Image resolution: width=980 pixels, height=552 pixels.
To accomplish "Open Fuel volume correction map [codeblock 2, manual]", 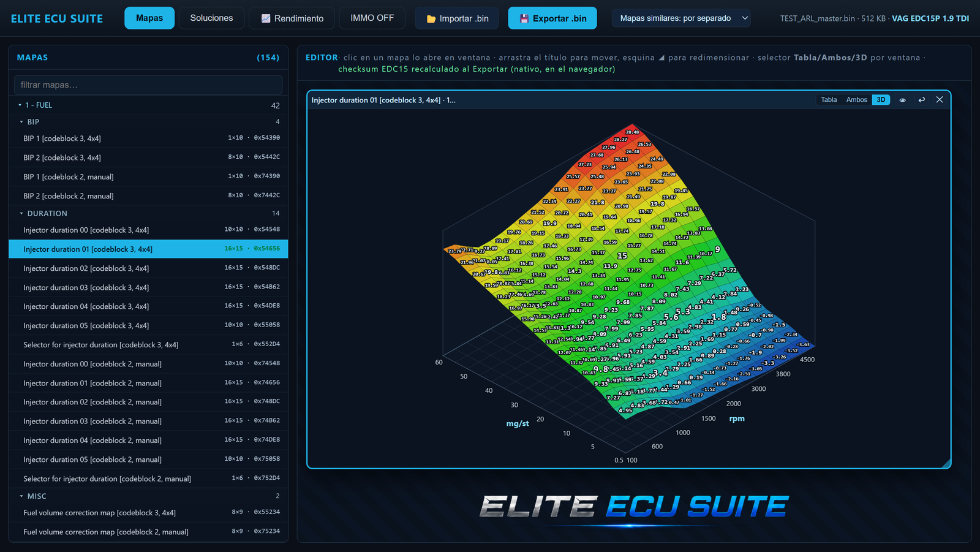I will (148, 532).
